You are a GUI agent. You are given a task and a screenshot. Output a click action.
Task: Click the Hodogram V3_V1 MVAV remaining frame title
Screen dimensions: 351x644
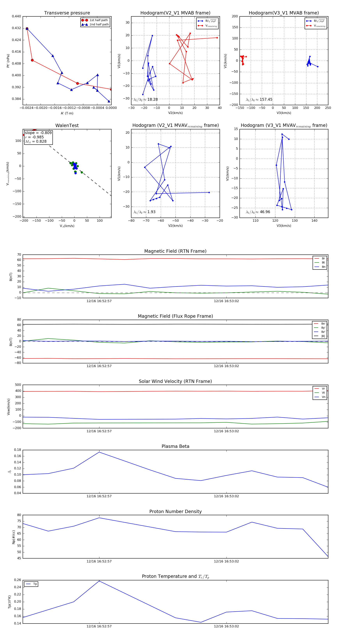click(x=284, y=125)
